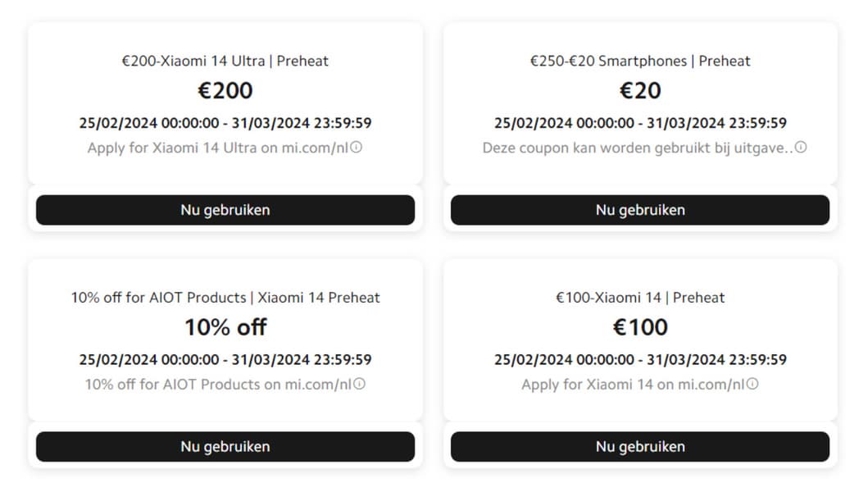The image size is (868, 492).
Task: Click validity dates on the €100 Xiaomi 14 coupon
Action: [x=639, y=360]
